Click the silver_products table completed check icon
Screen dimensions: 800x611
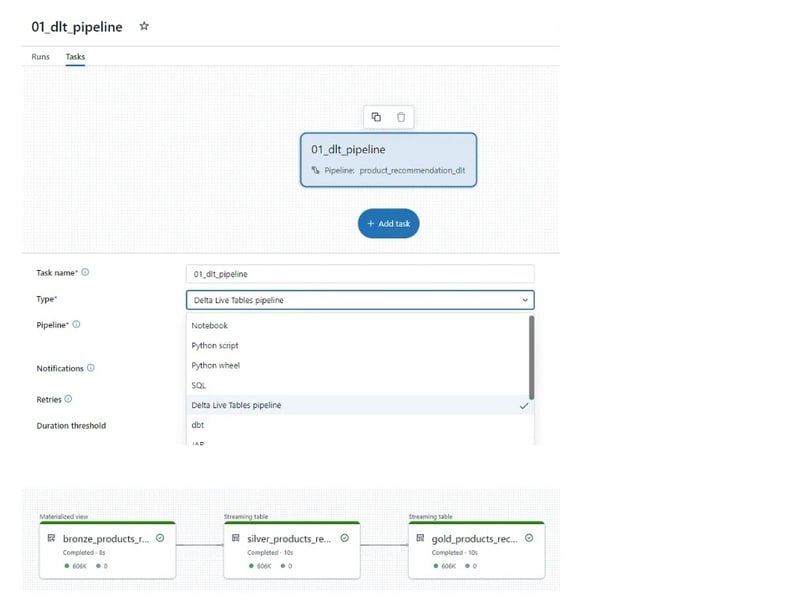coord(344,538)
